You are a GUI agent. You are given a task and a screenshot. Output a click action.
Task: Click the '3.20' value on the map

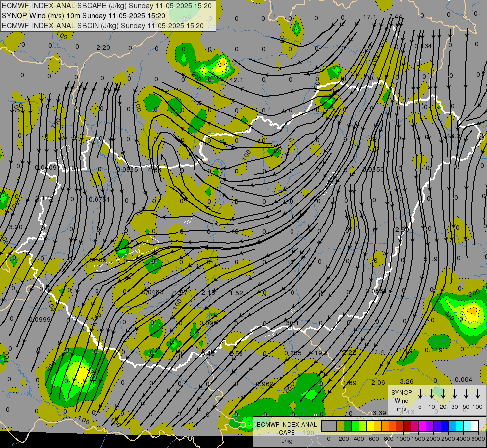16,227
